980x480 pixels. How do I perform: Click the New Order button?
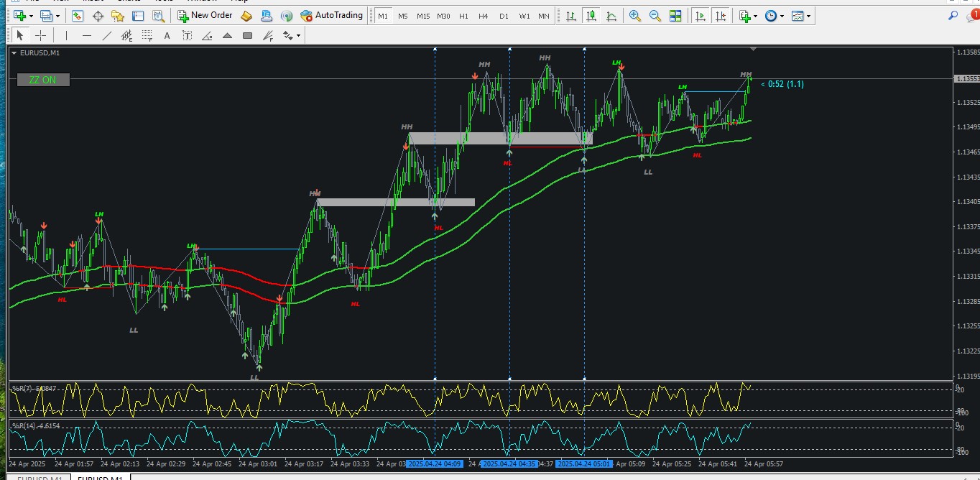[x=205, y=16]
